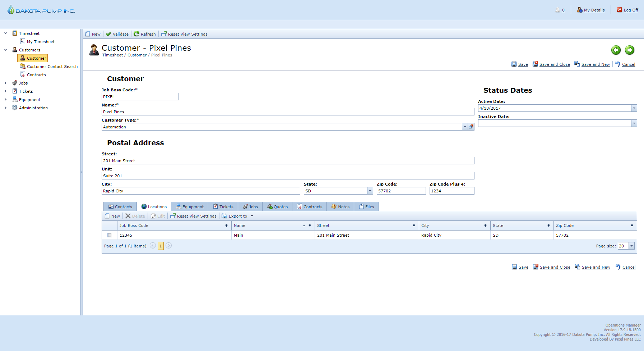The height and width of the screenshot is (351, 644).
Task: Open the notifications bell icon
Action: click(x=558, y=10)
